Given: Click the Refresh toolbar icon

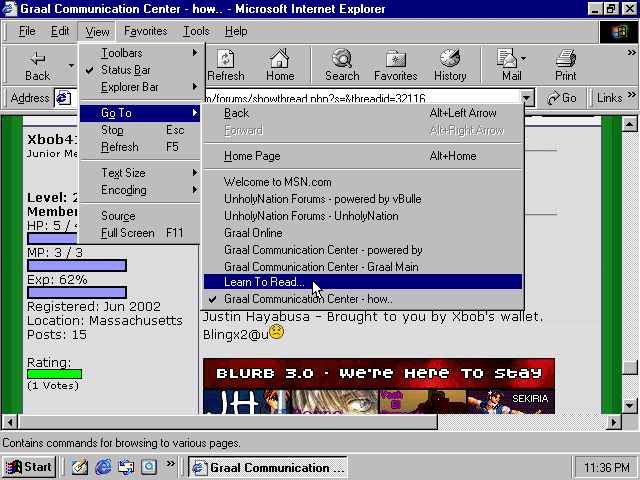Looking at the screenshot, I should click(x=225, y=58).
